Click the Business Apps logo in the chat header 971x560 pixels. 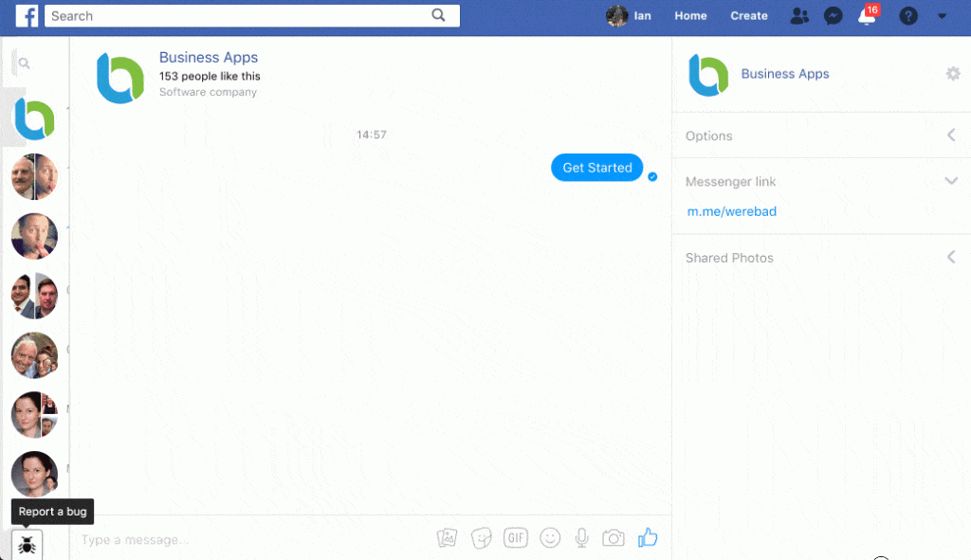click(x=120, y=78)
